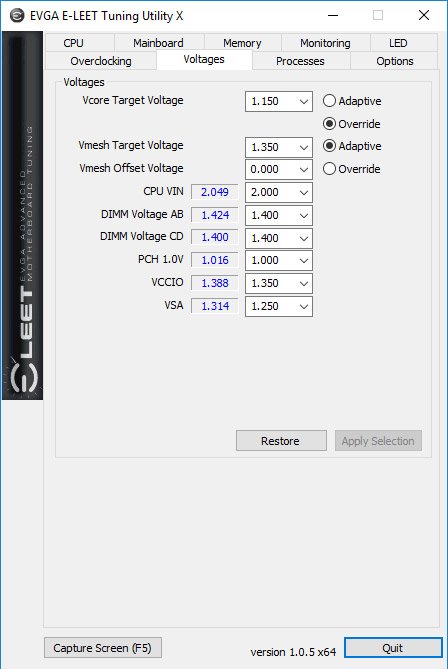Choose Override radio for Vmesh voltage
Image resolution: width=448 pixels, height=669 pixels.
tap(352, 169)
